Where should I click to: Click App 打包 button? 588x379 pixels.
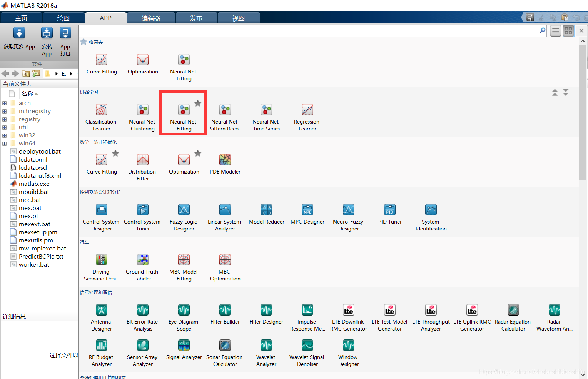click(65, 42)
